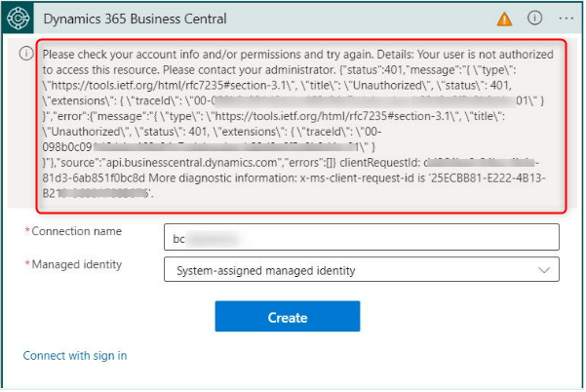
Task: Open the connector info circle icon in header
Action: pos(534,19)
